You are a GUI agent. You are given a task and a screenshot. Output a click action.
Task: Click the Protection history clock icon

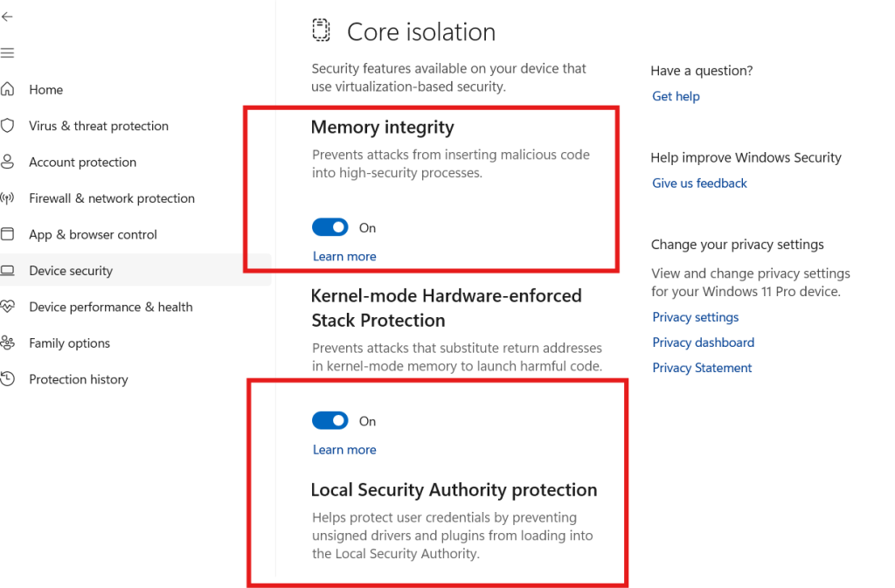coord(11,378)
